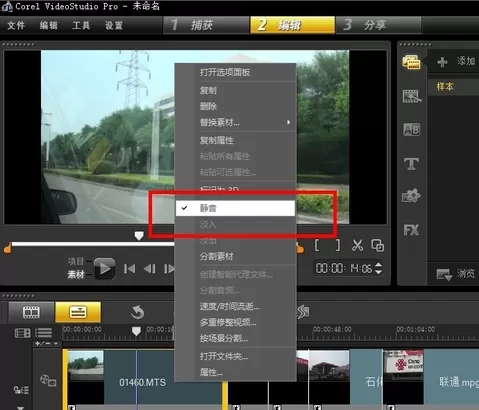Image resolution: width=479 pixels, height=410 pixels.
Task: Toggle the 静音 checked menu item
Action: click(x=235, y=208)
